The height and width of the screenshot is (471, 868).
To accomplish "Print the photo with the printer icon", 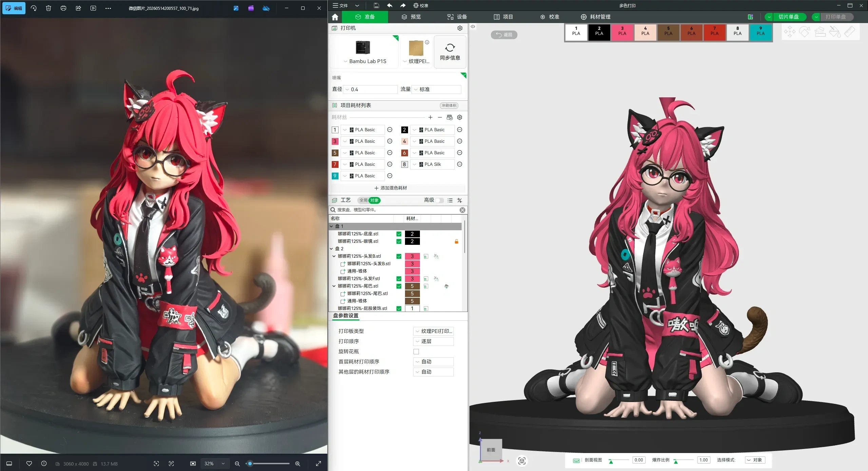I will [63, 8].
